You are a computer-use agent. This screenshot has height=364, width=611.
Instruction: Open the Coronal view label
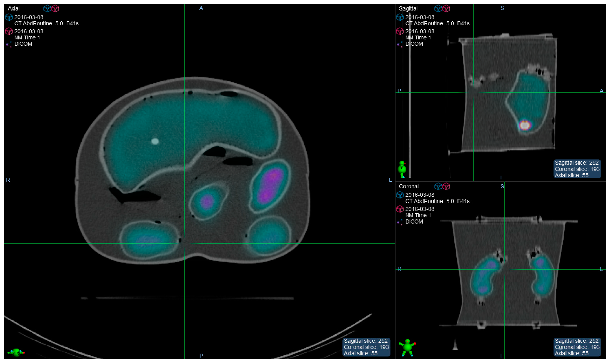(x=409, y=186)
